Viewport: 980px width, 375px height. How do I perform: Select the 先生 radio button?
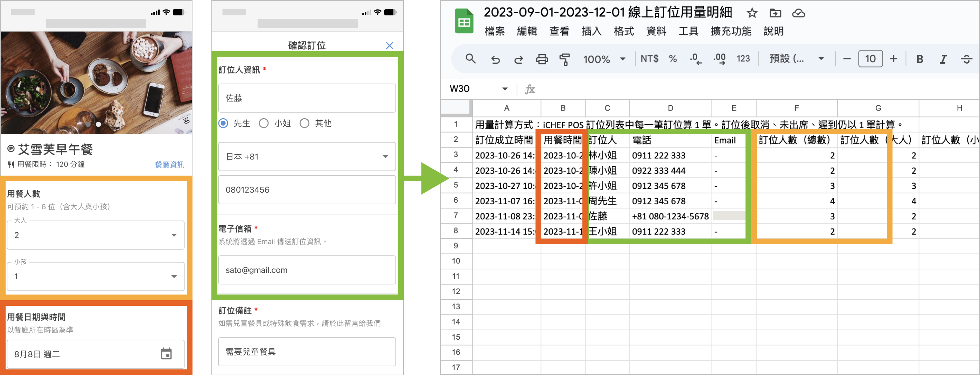click(223, 123)
